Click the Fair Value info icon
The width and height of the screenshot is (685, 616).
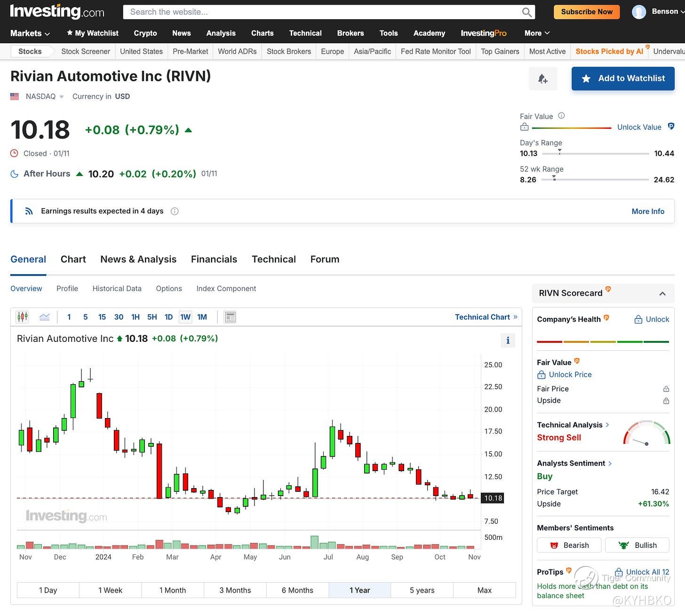pos(561,116)
